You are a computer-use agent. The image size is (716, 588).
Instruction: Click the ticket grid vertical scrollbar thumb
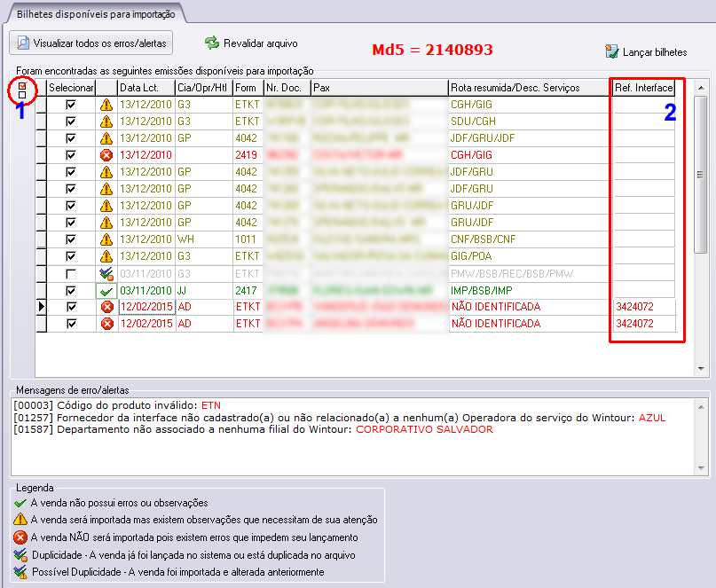click(x=701, y=175)
